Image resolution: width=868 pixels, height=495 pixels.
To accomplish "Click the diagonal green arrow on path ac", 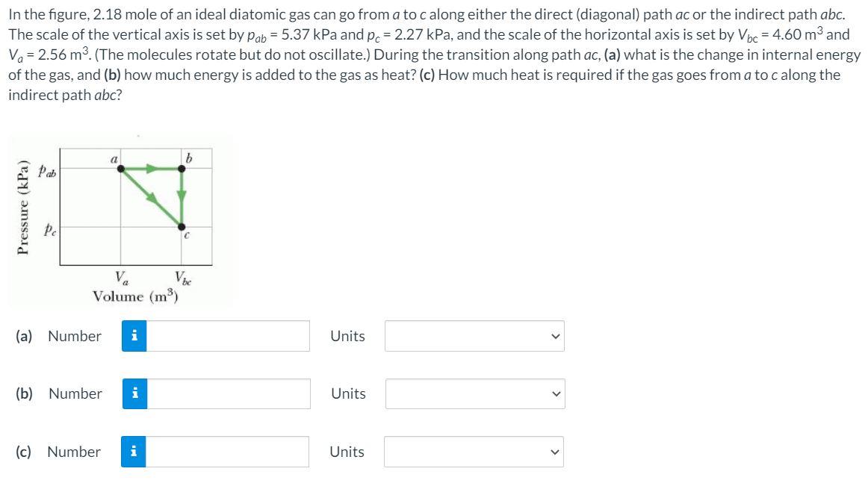I will point(151,197).
